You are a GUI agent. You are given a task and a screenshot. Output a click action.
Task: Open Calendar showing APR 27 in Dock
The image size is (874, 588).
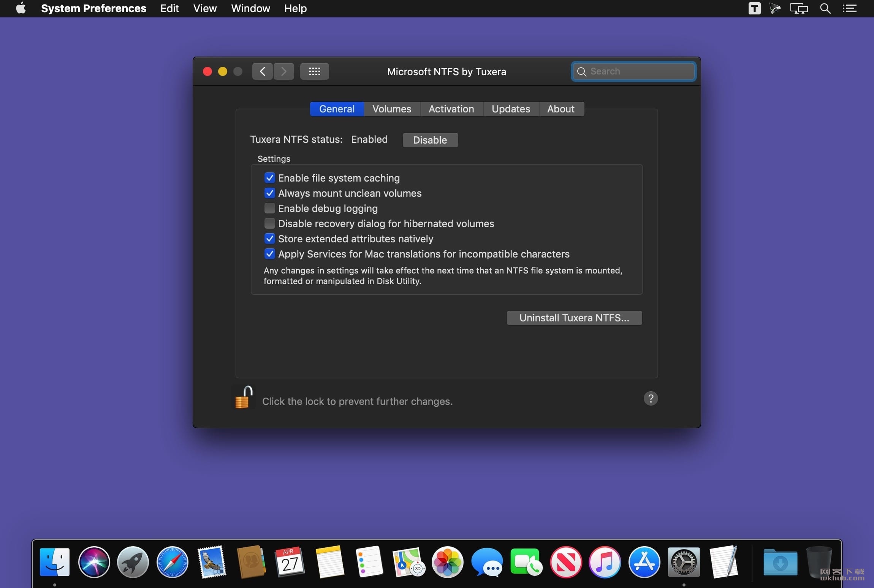point(290,562)
